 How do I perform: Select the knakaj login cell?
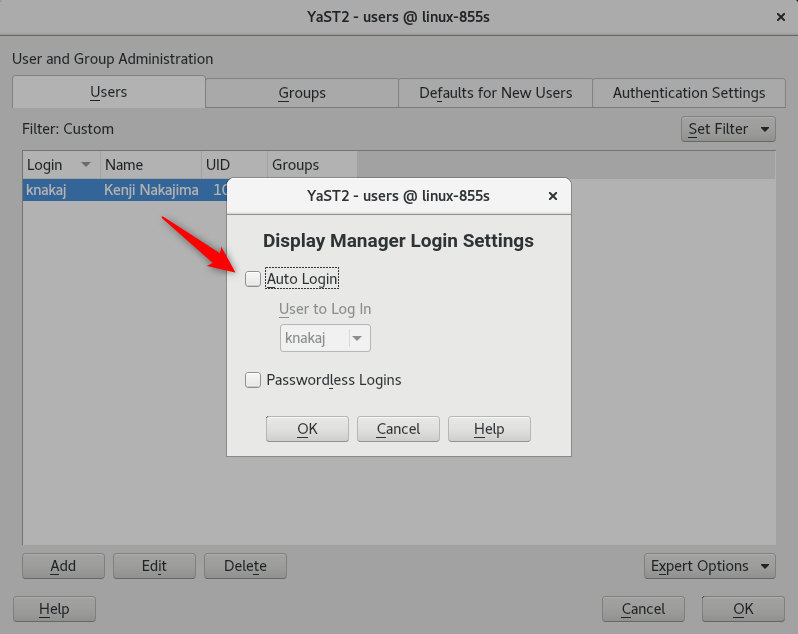pos(46,190)
